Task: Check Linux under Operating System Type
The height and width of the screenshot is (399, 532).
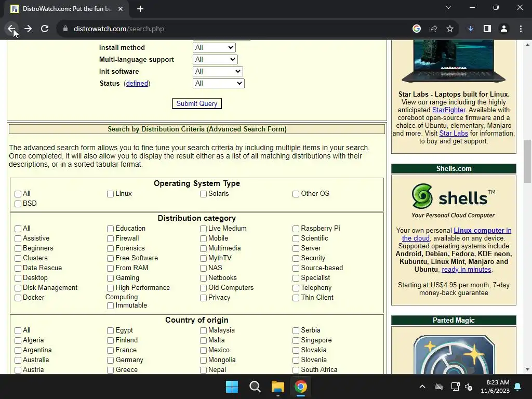Action: [x=110, y=194]
